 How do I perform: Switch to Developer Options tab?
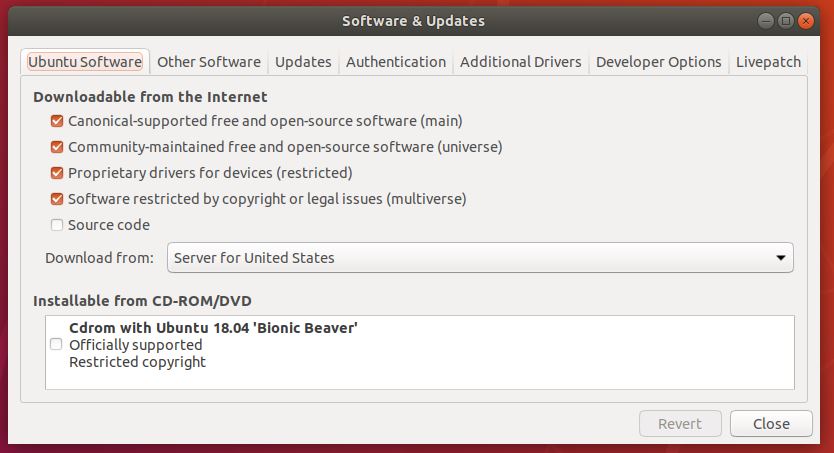658,62
